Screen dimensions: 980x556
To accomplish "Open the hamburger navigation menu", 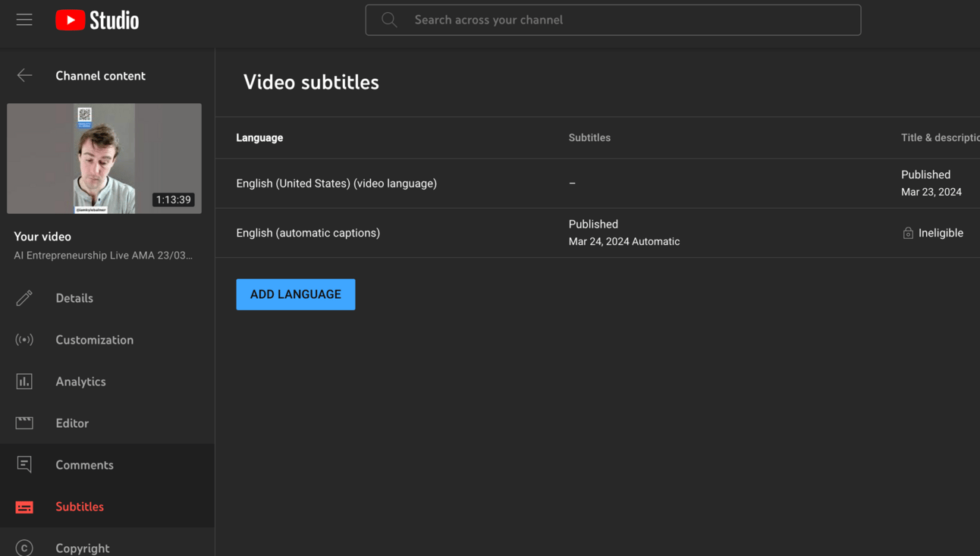I will [x=24, y=20].
